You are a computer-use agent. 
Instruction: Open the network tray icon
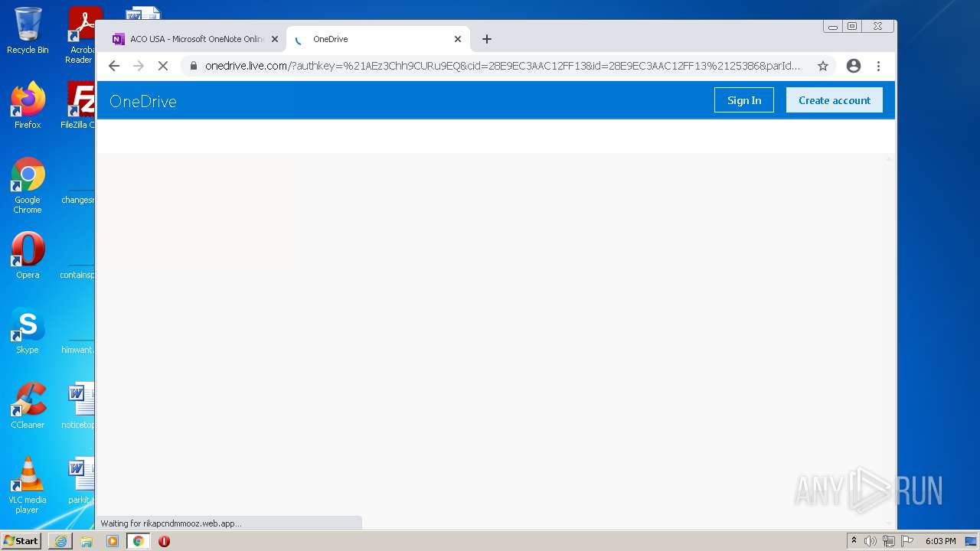coord(889,541)
